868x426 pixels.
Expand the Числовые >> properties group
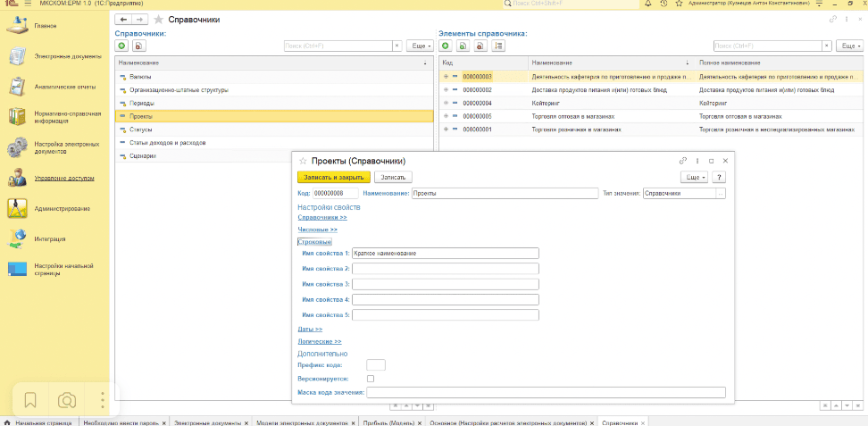pos(317,230)
